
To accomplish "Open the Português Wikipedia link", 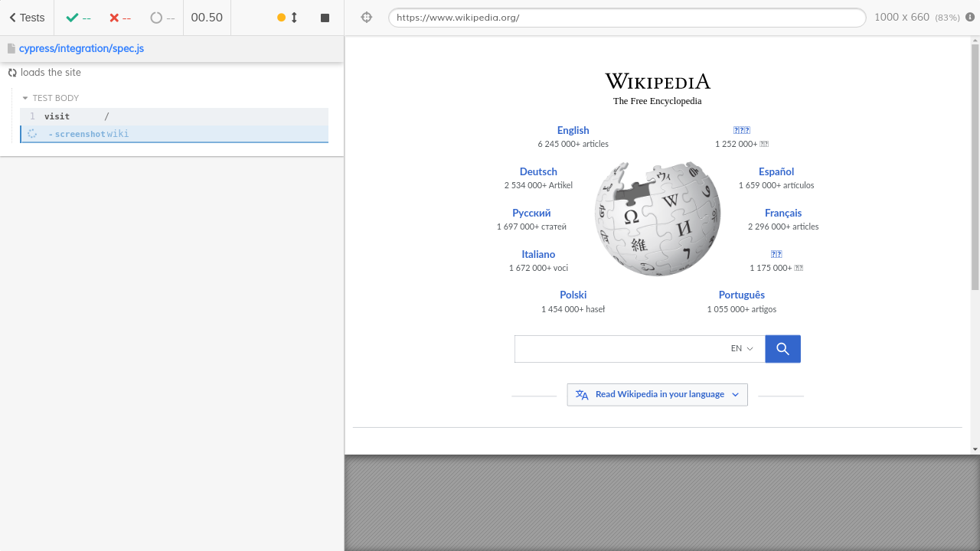I will (742, 295).
